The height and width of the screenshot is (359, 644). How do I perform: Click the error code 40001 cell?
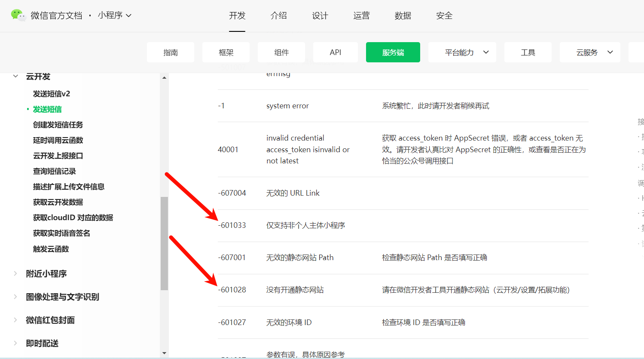coord(228,150)
